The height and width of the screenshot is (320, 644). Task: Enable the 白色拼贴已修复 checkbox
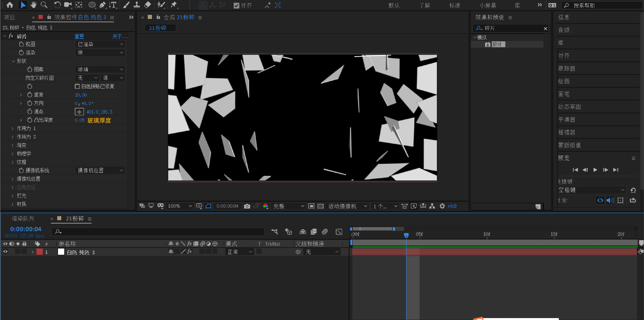[x=77, y=86]
